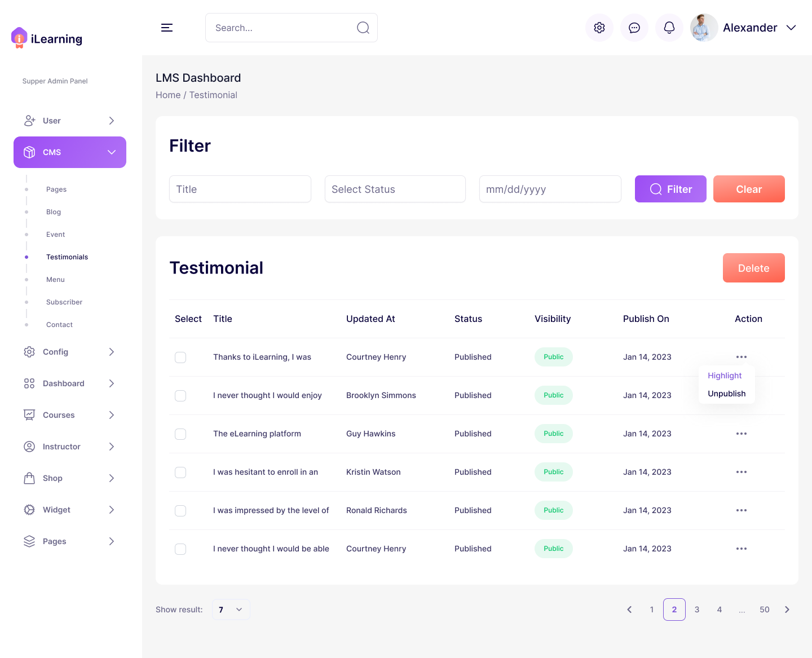Viewport: 812px width, 658px height.
Task: Choose Highlight from the action popup
Action: [725, 376]
